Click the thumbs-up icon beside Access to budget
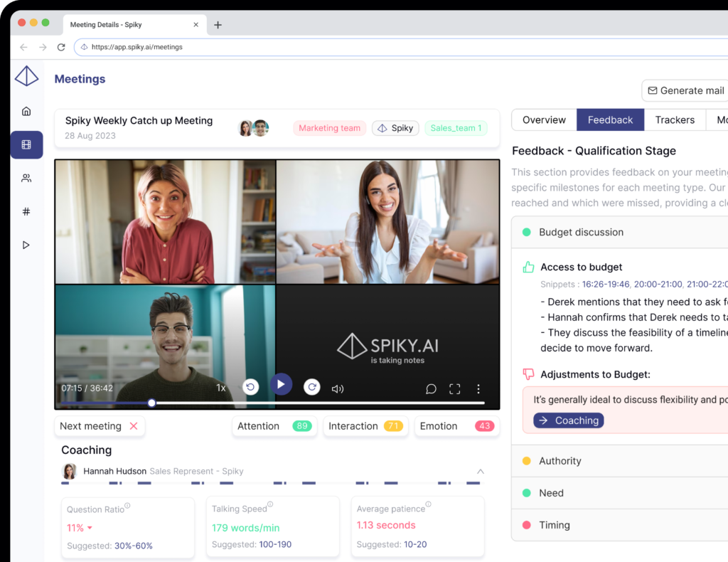728x562 pixels. pos(528,267)
